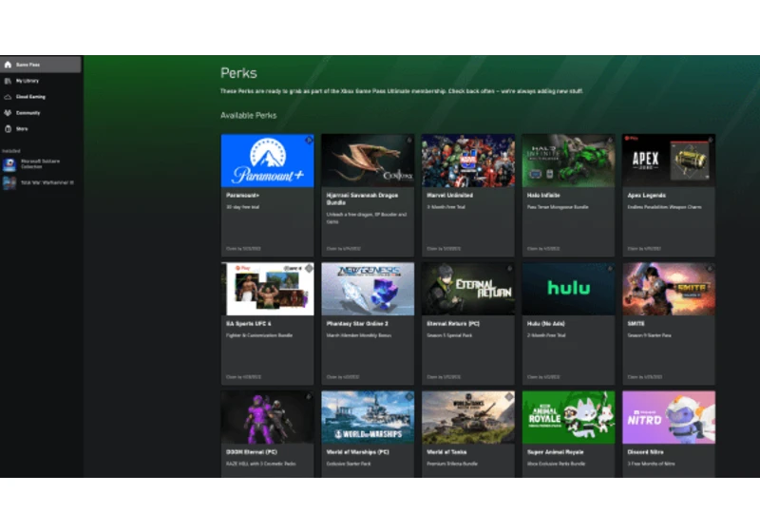The width and height of the screenshot is (760, 532).
Task: Go to My Library section
Action: 41,81
